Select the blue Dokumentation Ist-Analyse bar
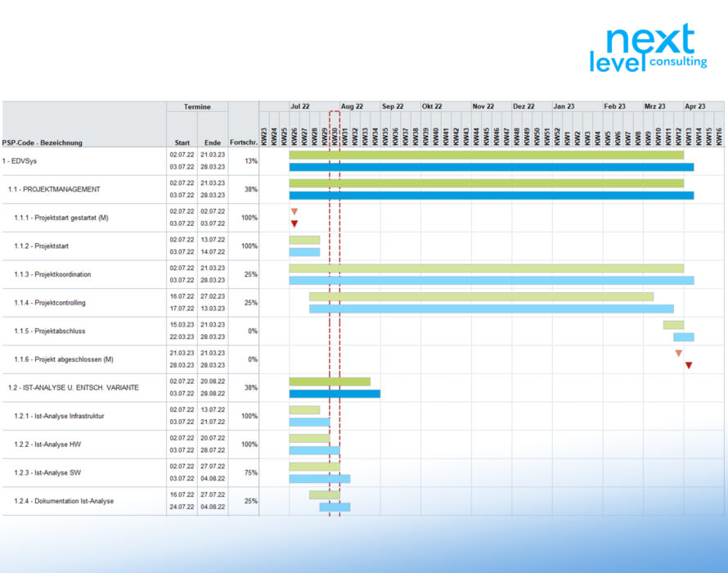Viewport: 728px width, 573px height. coord(335,508)
